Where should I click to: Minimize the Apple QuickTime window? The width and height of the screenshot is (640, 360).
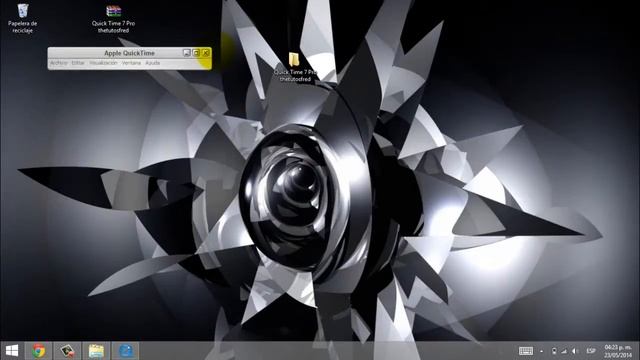click(187, 53)
